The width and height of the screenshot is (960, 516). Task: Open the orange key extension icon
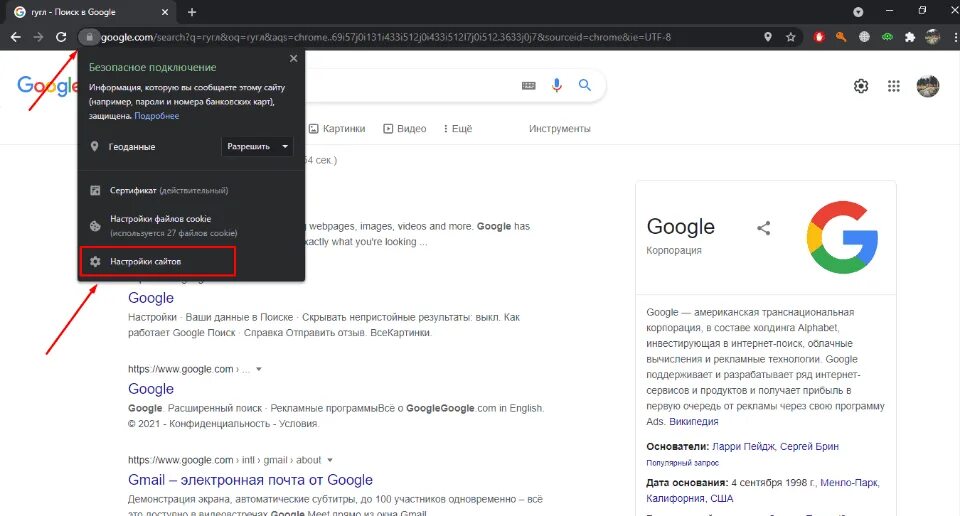point(841,37)
